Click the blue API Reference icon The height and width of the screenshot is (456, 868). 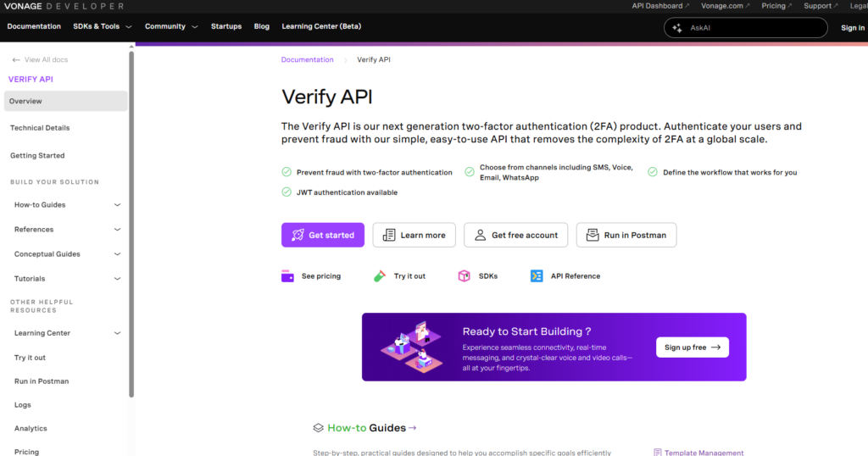tap(537, 275)
